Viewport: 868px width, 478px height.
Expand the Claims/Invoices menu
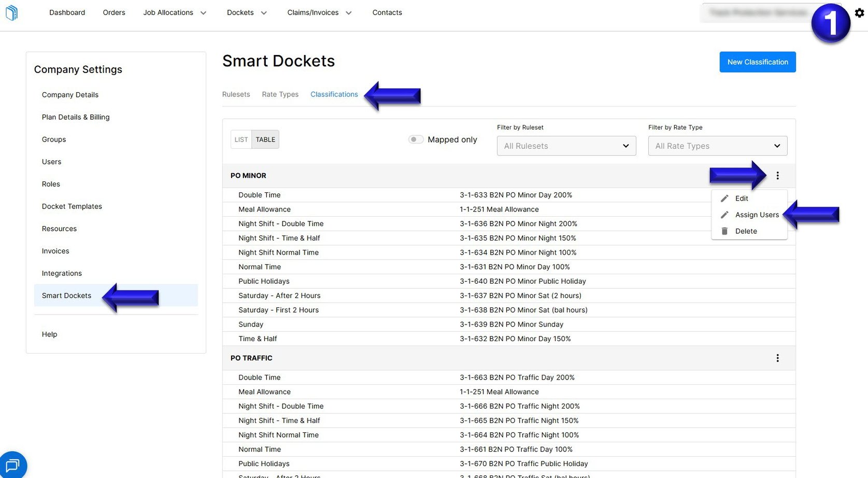319,12
